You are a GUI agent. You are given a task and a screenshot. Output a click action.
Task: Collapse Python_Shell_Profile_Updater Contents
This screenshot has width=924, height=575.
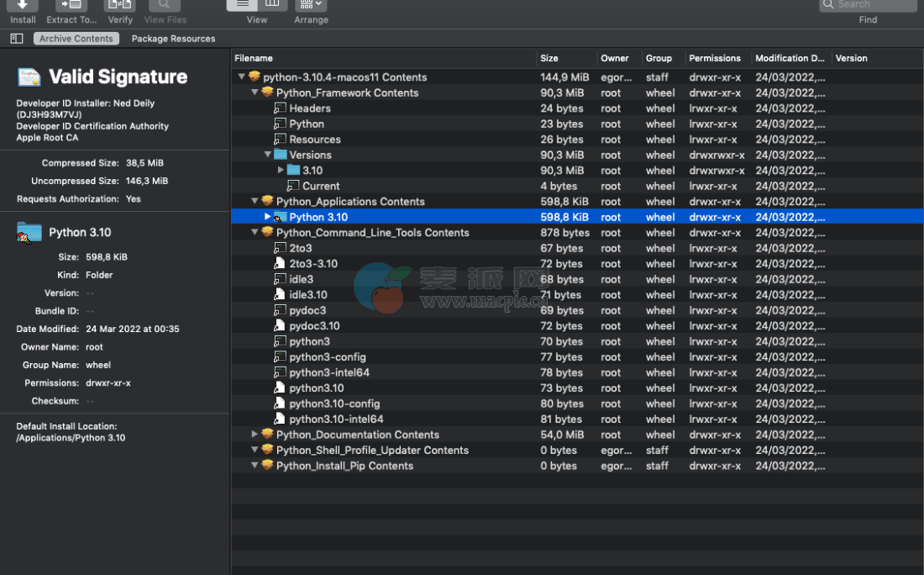point(255,450)
